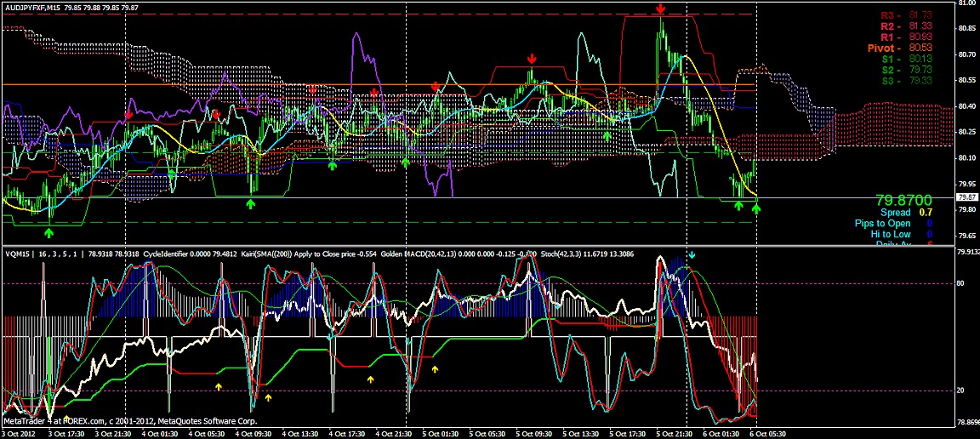The height and width of the screenshot is (439, 980).
Task: Click the red down arrow at the highest price peak
Action: 661,9
